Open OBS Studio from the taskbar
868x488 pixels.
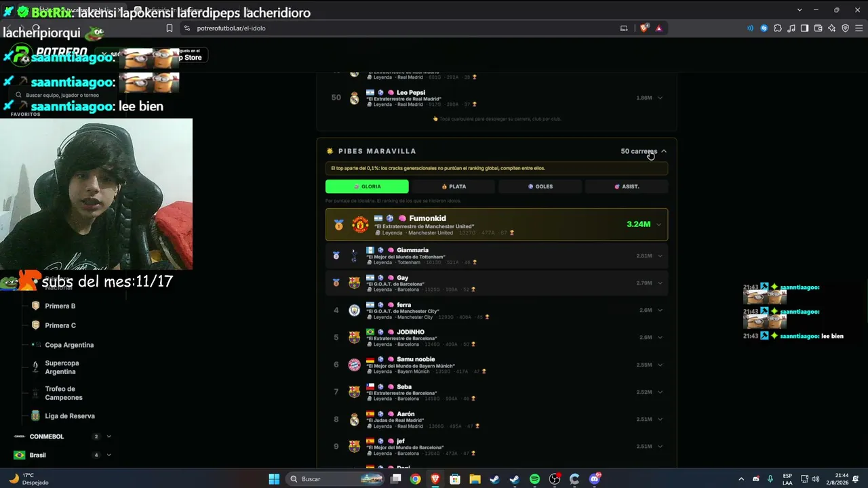pos(555,479)
